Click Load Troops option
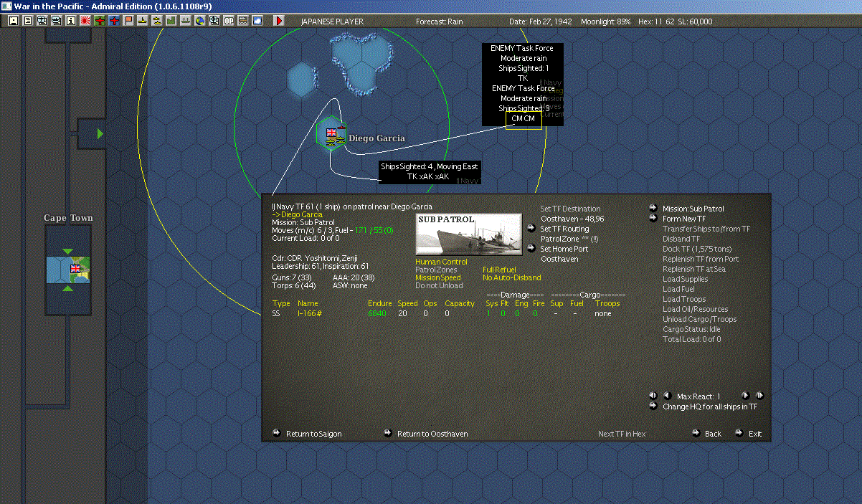862x504 pixels. point(683,299)
